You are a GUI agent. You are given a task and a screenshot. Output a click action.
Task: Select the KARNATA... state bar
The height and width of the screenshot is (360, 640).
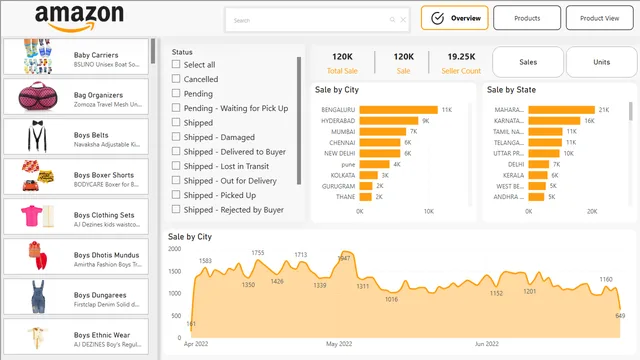tap(554, 121)
